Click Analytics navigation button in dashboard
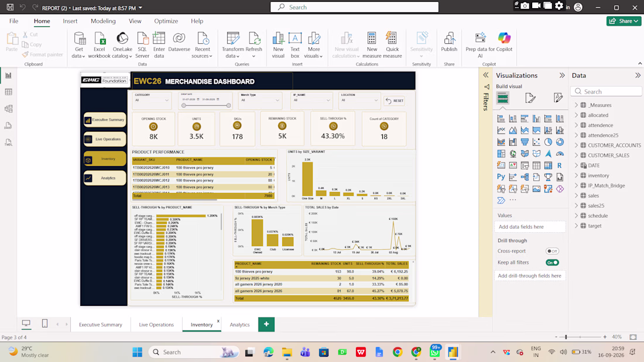 [x=105, y=178]
